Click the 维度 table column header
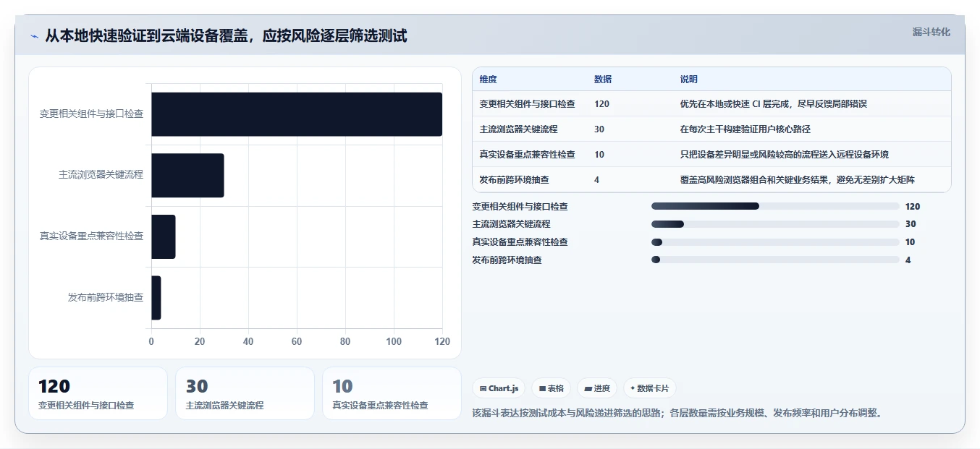Image resolution: width=980 pixels, height=449 pixels. point(489,80)
